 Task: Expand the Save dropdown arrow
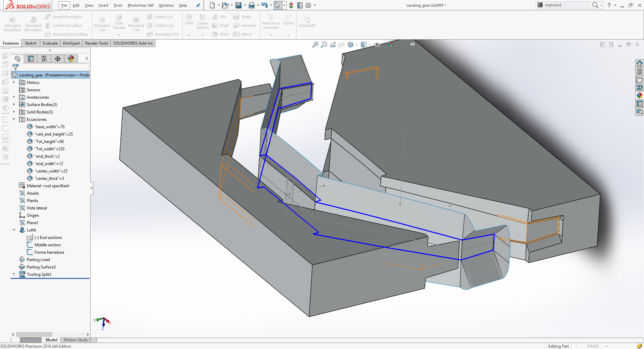pyautogui.click(x=245, y=5)
